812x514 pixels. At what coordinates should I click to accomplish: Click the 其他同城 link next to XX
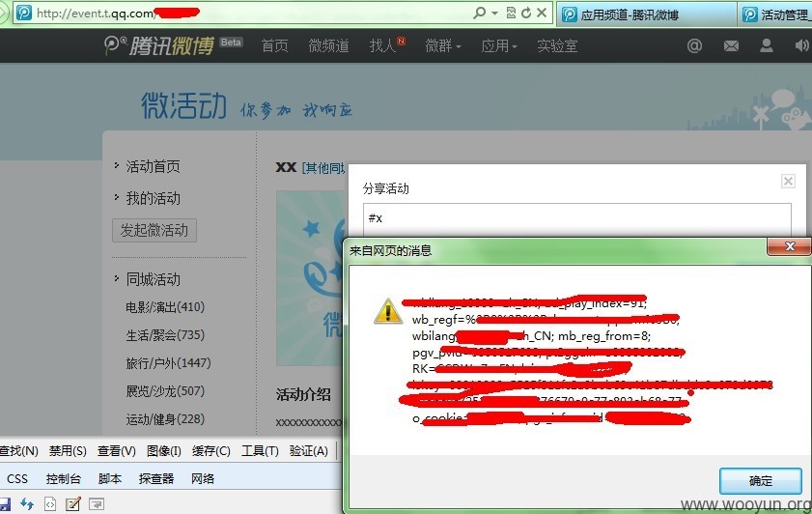[323, 168]
